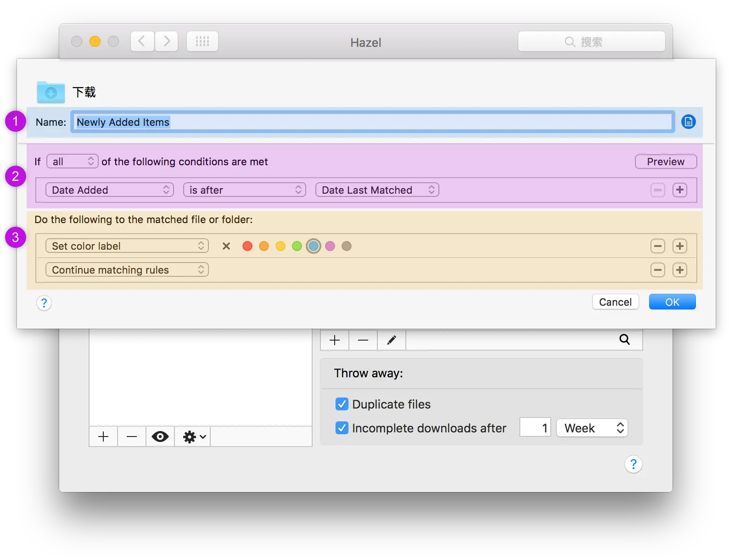The width and height of the screenshot is (729, 560).
Task: Open the Week time unit dropdown
Action: coord(592,428)
